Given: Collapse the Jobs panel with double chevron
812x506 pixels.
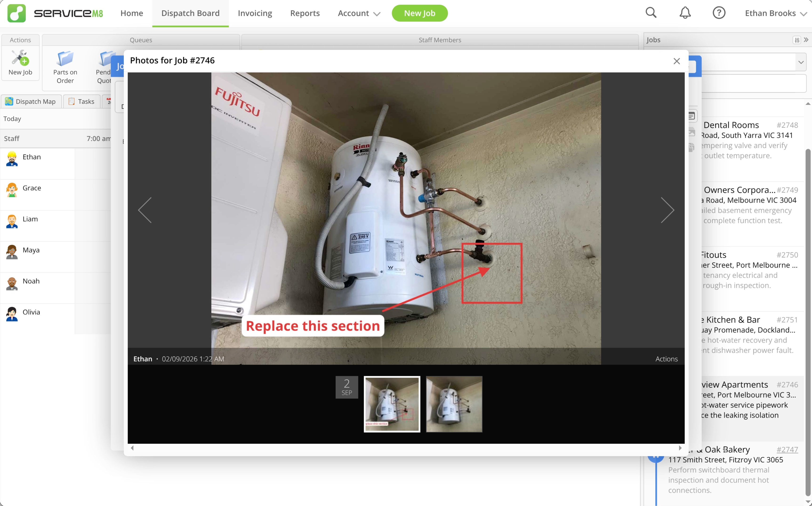Looking at the screenshot, I should click(x=806, y=40).
